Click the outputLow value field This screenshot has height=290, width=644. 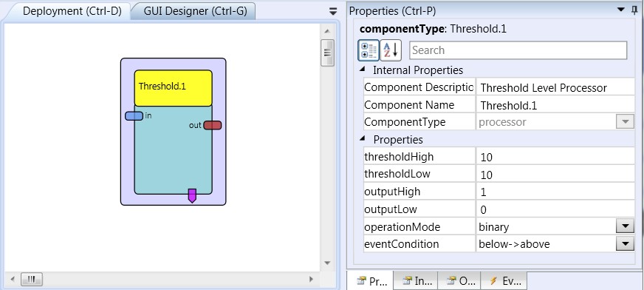click(555, 209)
